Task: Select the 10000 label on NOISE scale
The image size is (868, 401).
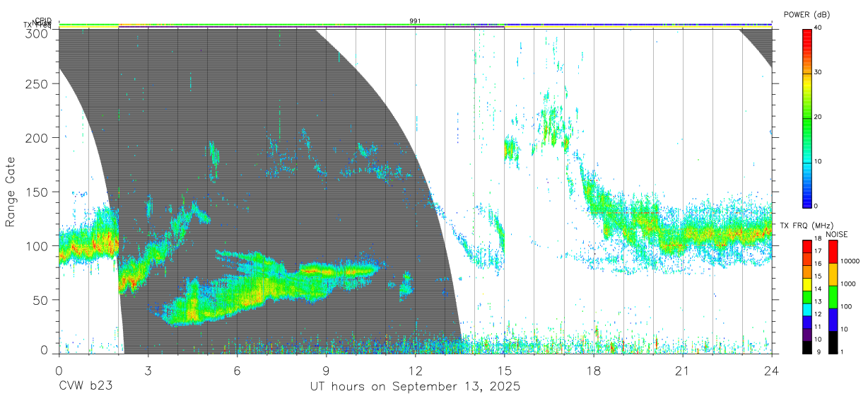Action: pos(850,261)
